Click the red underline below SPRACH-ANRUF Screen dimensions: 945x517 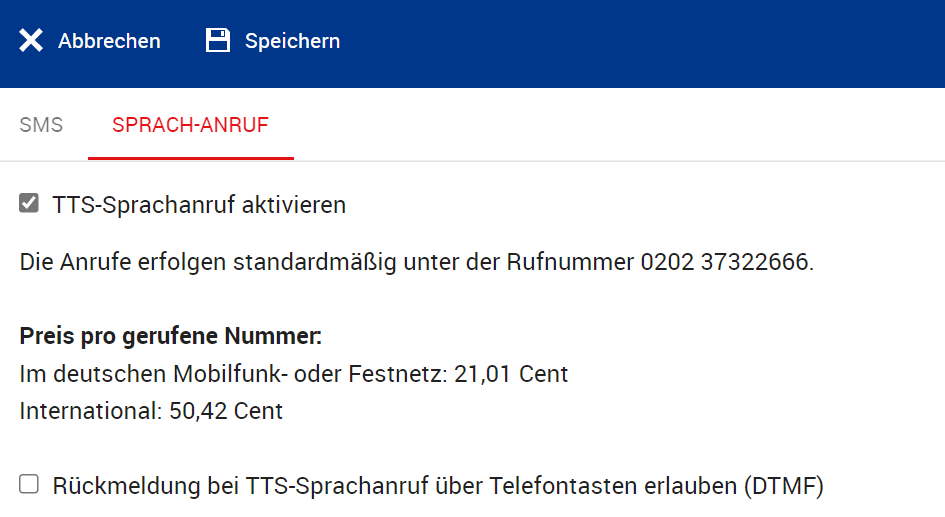pyautogui.click(x=190, y=158)
